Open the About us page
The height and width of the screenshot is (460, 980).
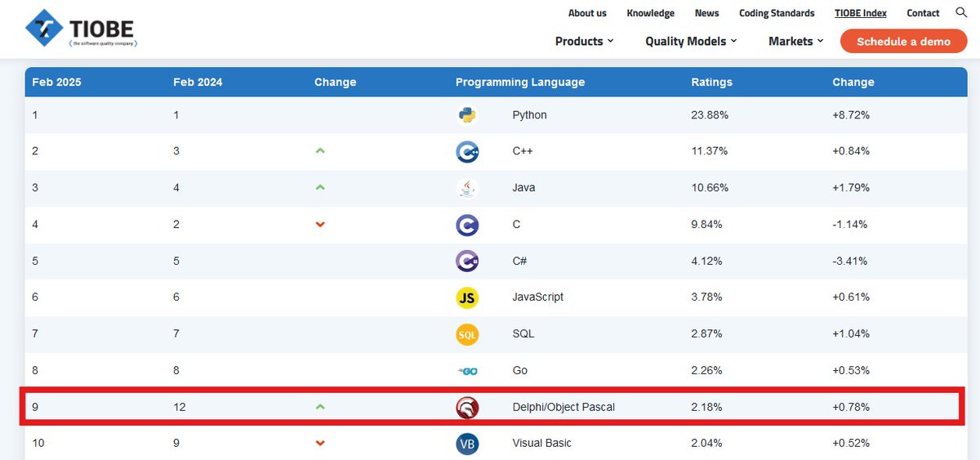point(587,13)
